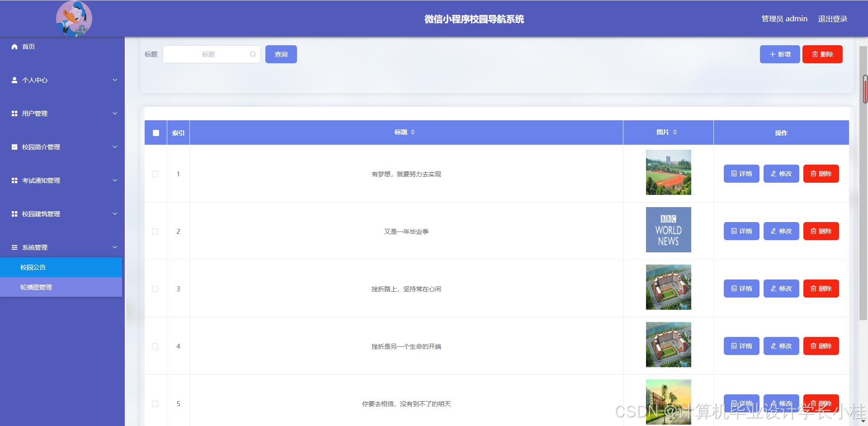The height and width of the screenshot is (426, 868).
Task: Click 删除 for row 有梦想，就要努力去实现
Action: point(821,174)
